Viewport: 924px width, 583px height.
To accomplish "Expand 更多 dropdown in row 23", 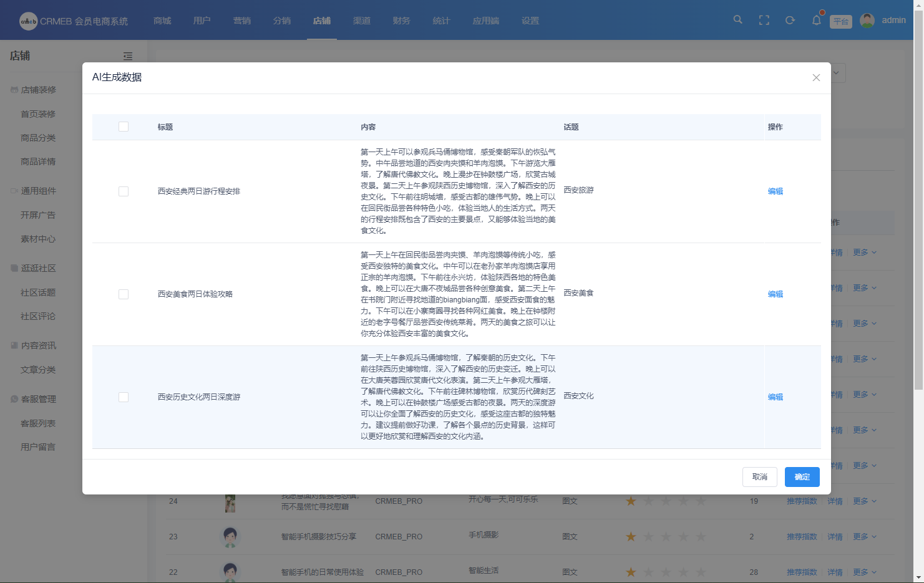I will [x=864, y=537].
